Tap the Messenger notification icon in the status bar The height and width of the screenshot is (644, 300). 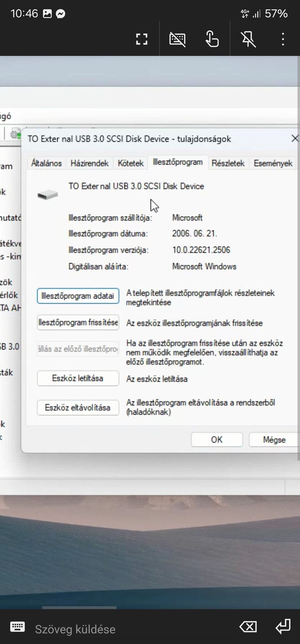click(x=61, y=14)
